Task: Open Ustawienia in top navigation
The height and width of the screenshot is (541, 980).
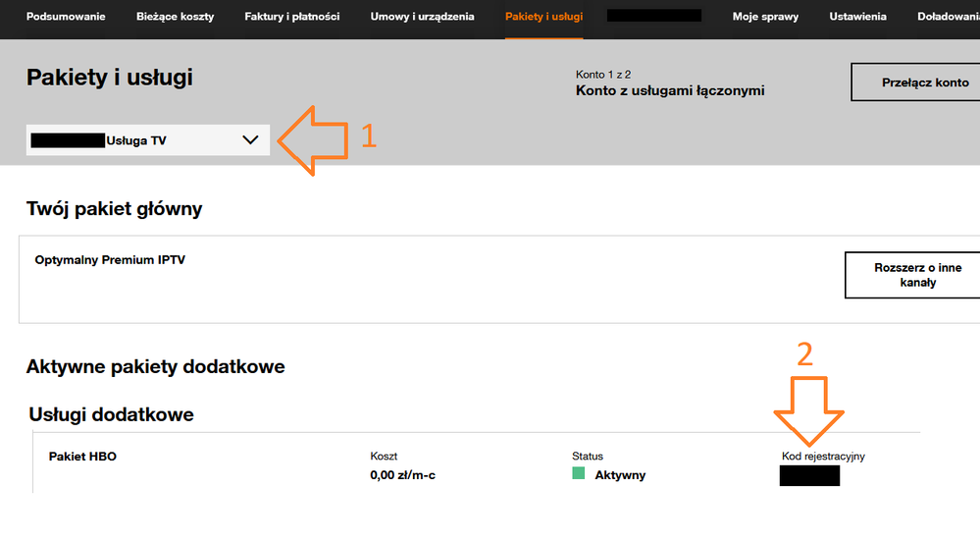Action: [857, 17]
